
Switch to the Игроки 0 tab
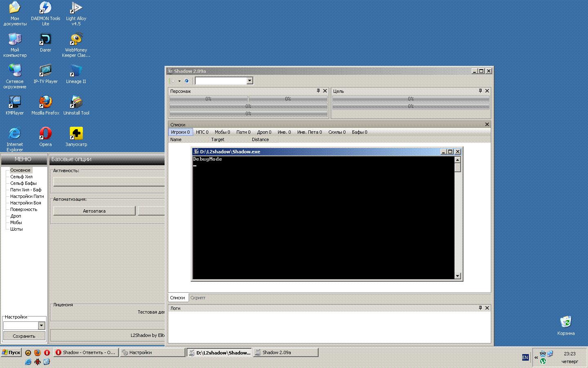[x=180, y=132]
